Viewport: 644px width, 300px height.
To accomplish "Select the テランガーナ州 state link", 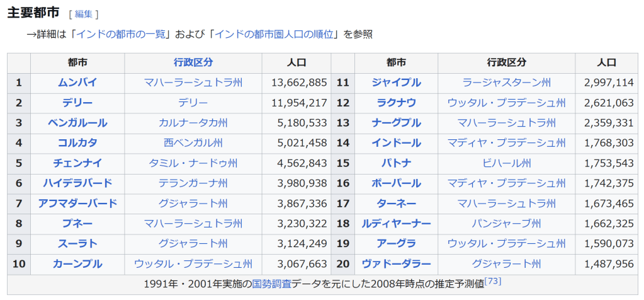I will 193,183.
